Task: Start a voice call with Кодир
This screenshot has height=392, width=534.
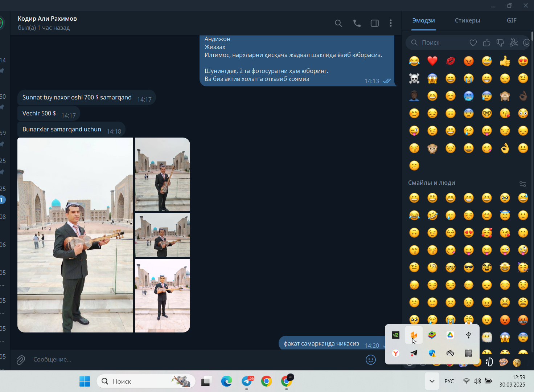Action: point(357,23)
